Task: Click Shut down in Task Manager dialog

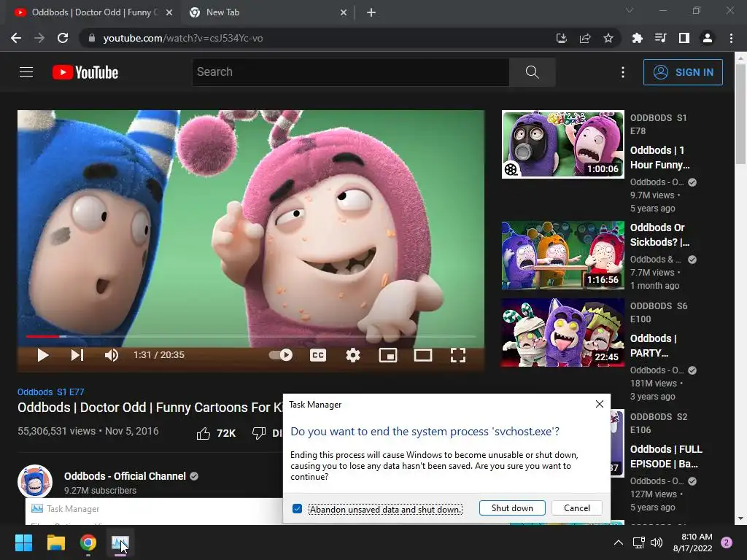Action: point(512,508)
